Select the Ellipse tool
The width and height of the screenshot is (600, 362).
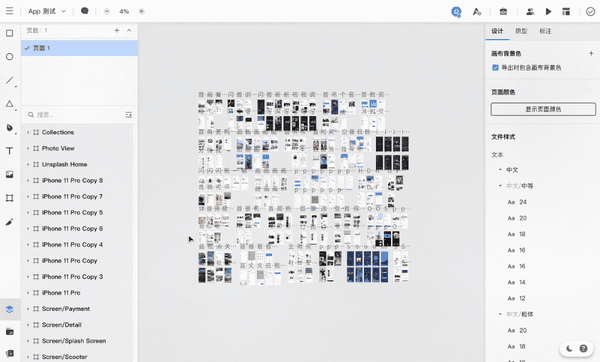[x=10, y=57]
